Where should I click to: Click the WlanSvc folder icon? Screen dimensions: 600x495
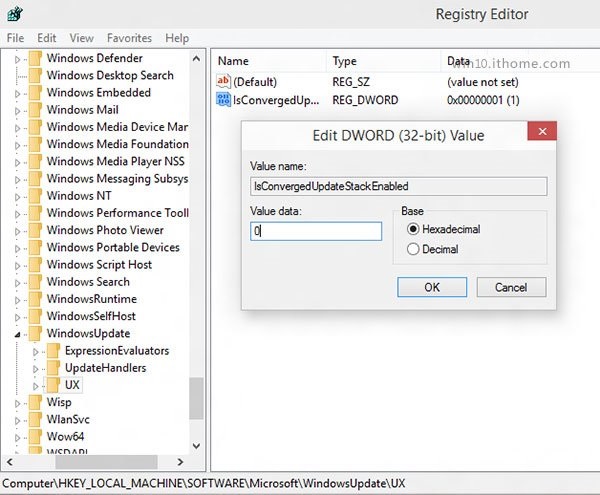click(x=35, y=420)
